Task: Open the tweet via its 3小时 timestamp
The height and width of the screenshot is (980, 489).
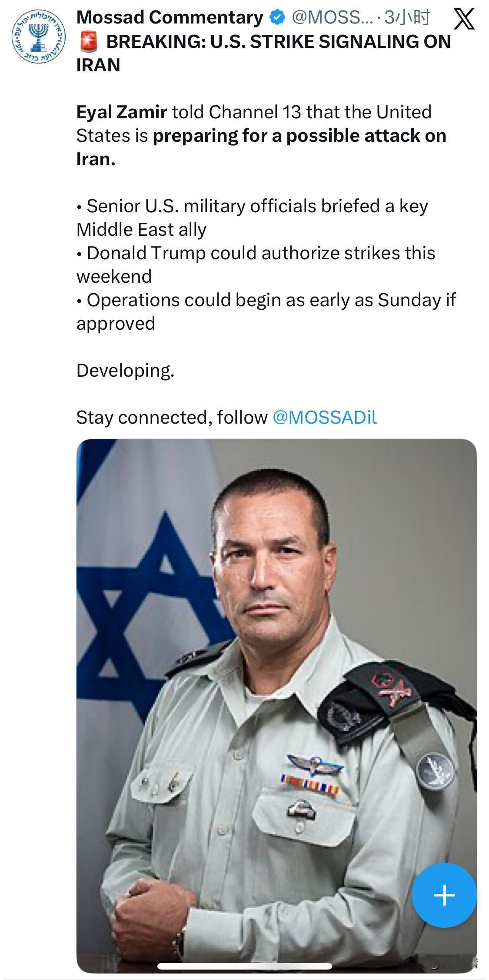Action: tap(408, 17)
